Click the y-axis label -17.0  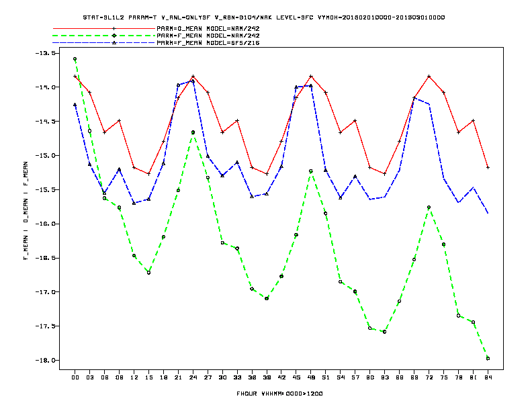45,292
